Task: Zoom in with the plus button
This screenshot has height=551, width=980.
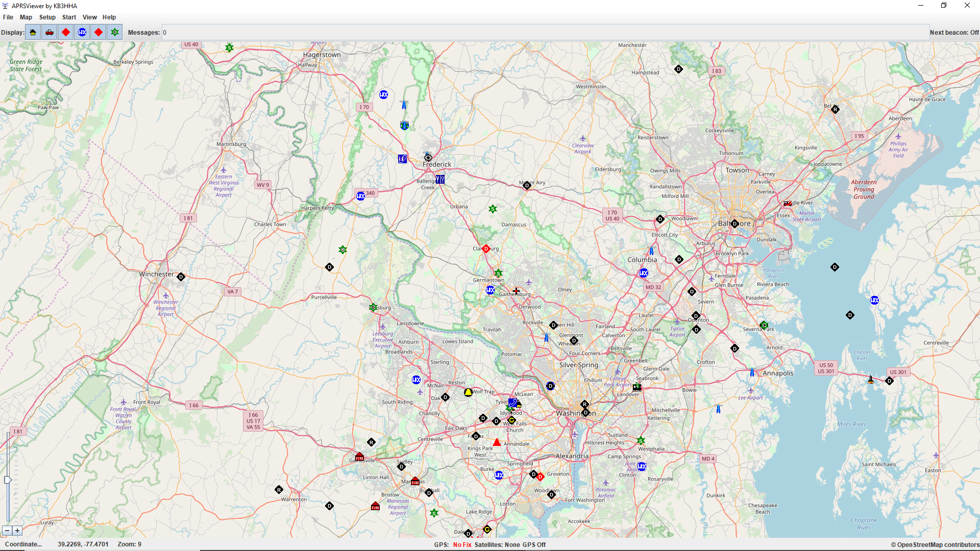Action: tap(17, 531)
